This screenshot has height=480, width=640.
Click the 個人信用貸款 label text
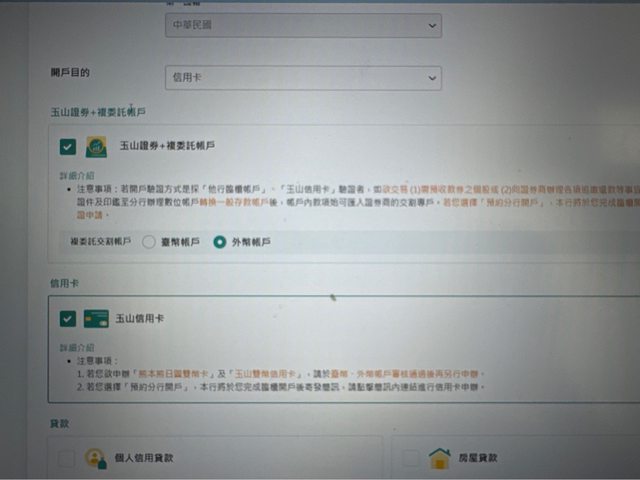(x=146, y=458)
